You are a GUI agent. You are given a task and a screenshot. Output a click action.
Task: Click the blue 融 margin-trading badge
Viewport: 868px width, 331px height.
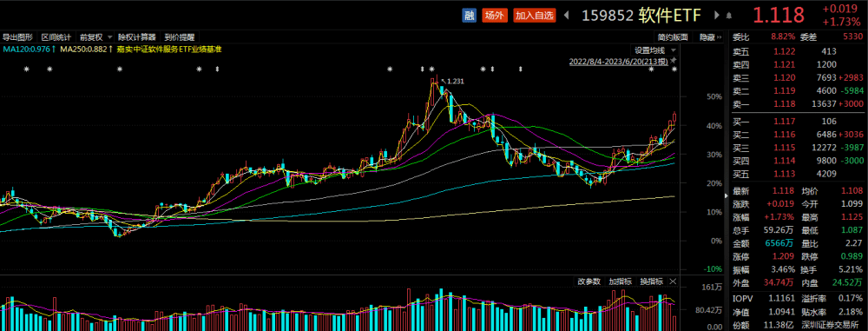(x=469, y=15)
